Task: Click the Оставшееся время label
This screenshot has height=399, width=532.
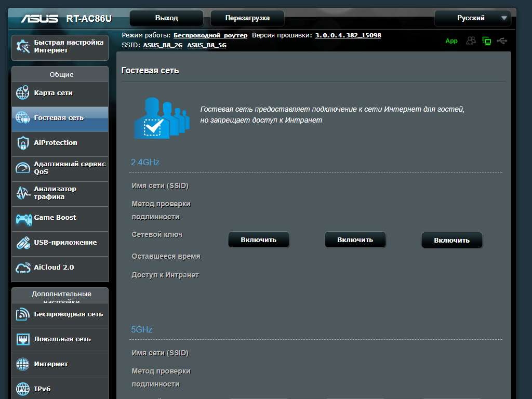Action: click(x=166, y=257)
